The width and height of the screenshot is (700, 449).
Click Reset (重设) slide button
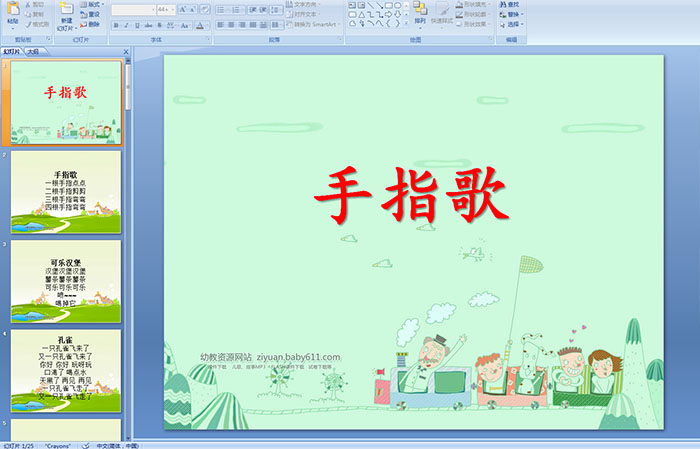pos(90,14)
